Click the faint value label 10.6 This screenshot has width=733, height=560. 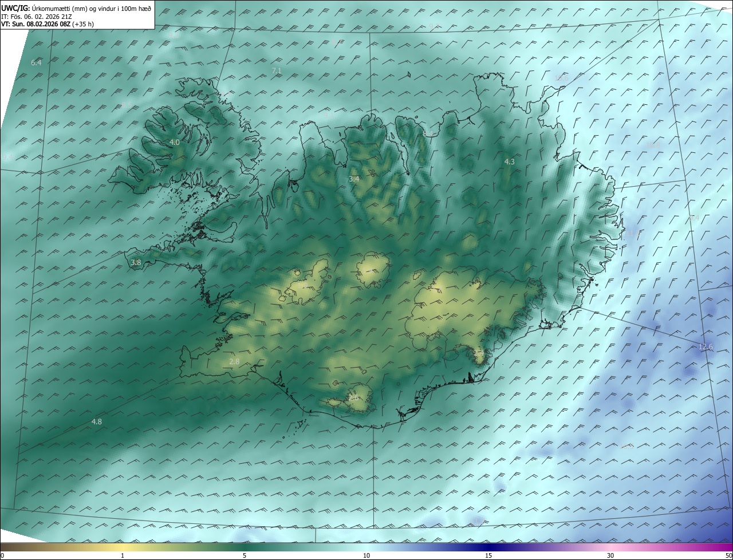click(561, 78)
